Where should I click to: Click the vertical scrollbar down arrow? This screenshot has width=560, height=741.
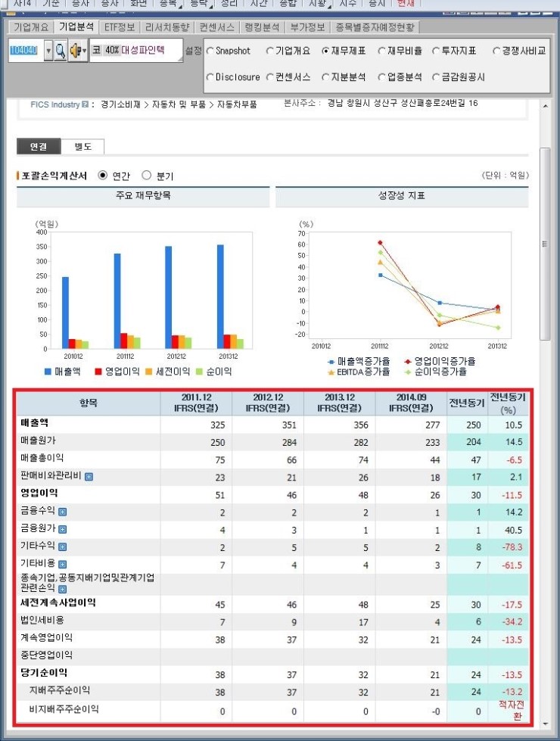(x=546, y=724)
